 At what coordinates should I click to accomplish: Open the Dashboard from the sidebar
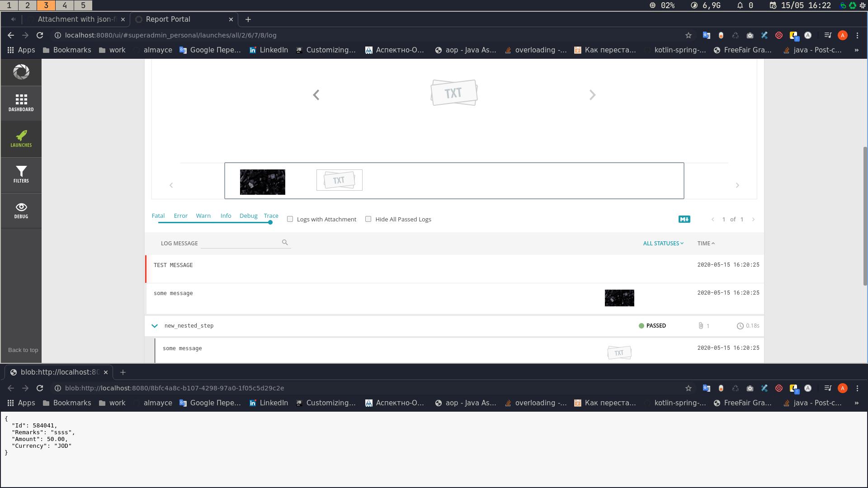[x=21, y=103]
